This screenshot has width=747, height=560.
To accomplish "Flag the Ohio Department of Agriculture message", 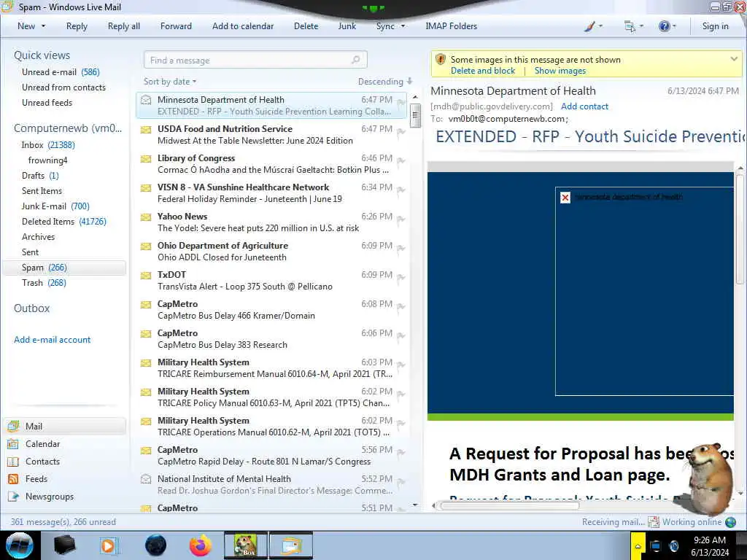I will [x=401, y=249].
